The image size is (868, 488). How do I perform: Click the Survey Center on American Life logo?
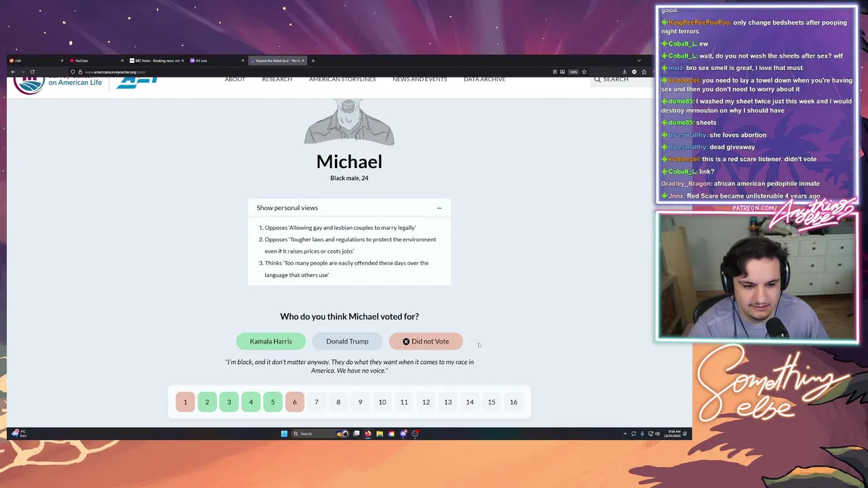[58, 84]
